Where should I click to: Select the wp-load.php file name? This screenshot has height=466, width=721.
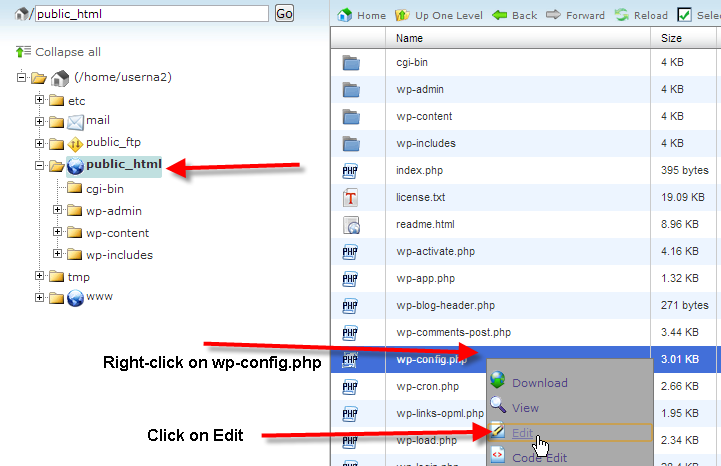click(426, 441)
